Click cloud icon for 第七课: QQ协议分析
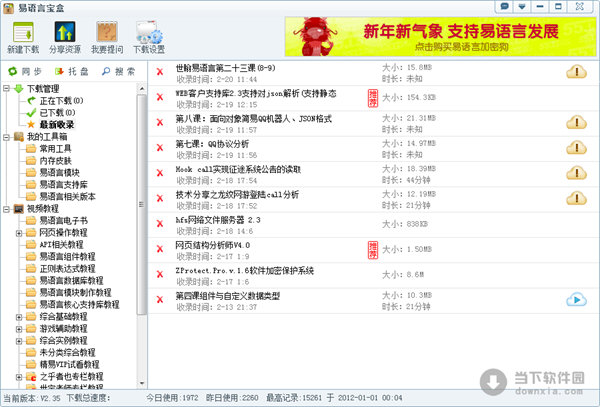This screenshot has width=600, height=407. tap(576, 147)
